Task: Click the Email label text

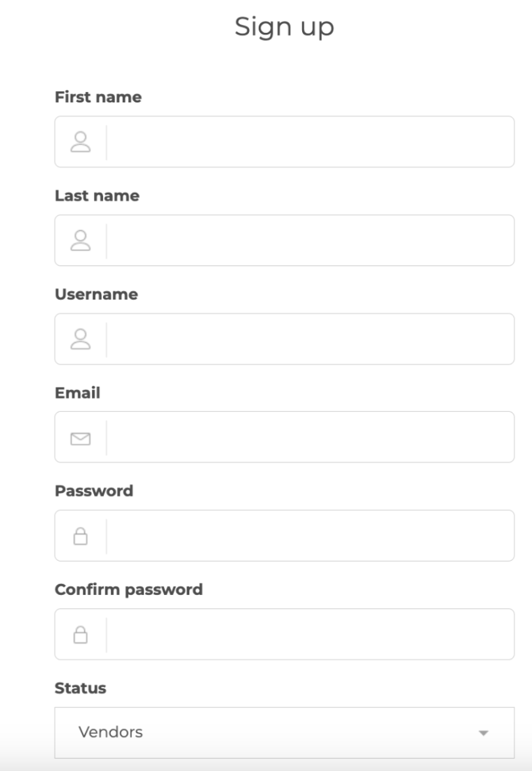Action: coord(78,392)
